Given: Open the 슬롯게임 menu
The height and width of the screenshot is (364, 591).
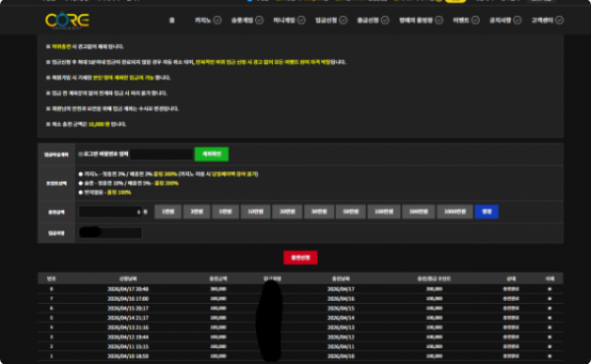Looking at the screenshot, I should point(242,21).
